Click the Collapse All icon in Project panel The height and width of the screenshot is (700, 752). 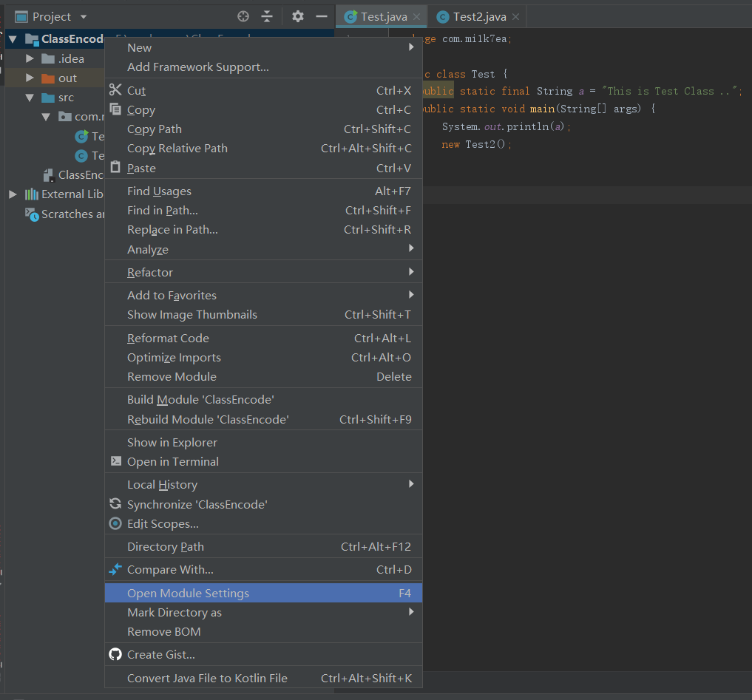coord(267,16)
